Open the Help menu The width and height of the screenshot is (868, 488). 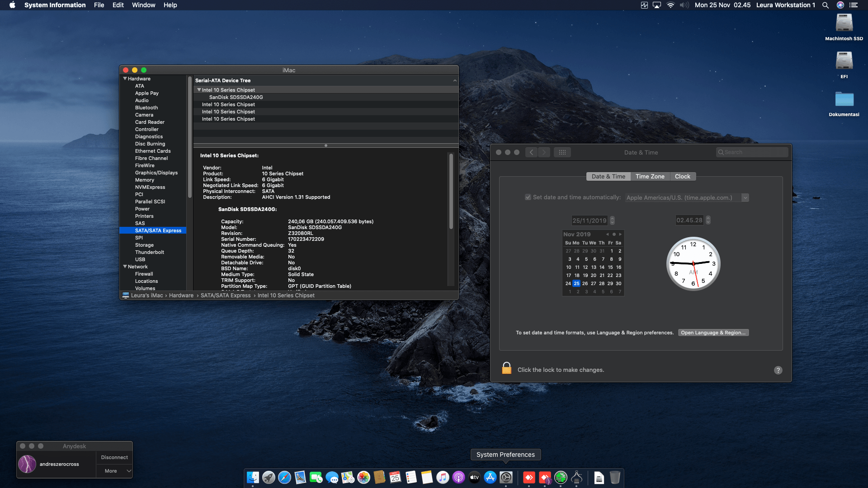170,5
